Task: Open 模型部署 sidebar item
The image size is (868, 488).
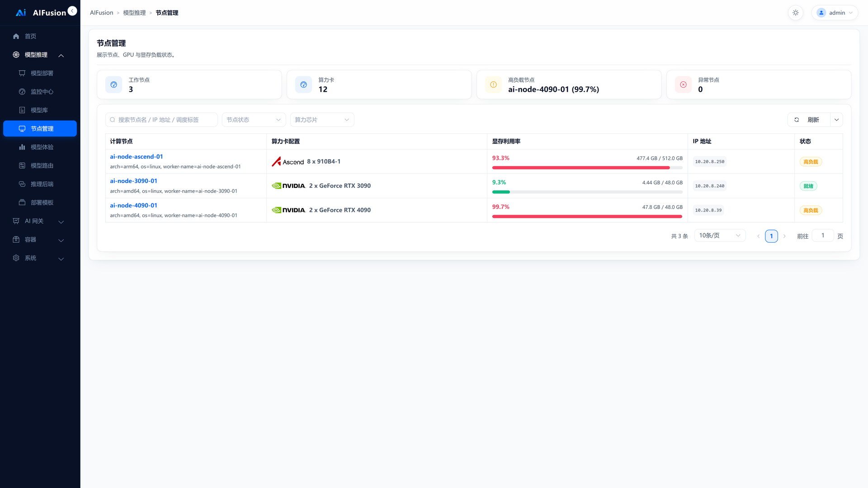Action: (40, 73)
